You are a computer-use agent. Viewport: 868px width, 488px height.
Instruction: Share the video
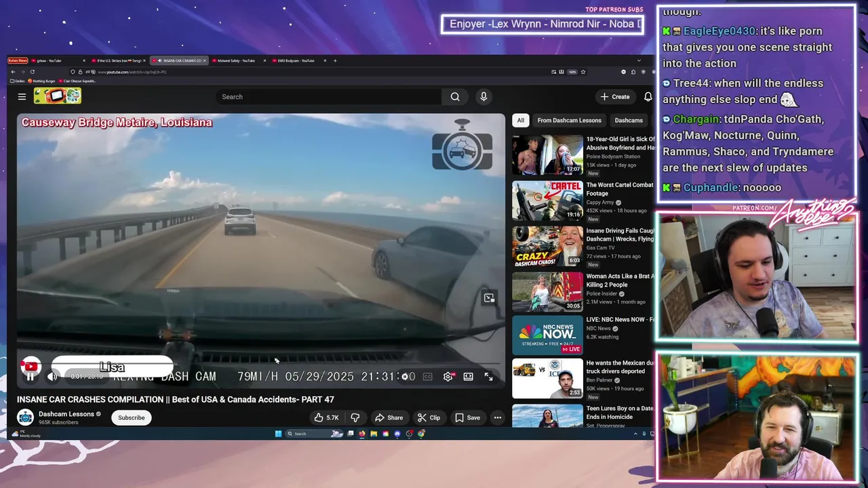tap(389, 418)
